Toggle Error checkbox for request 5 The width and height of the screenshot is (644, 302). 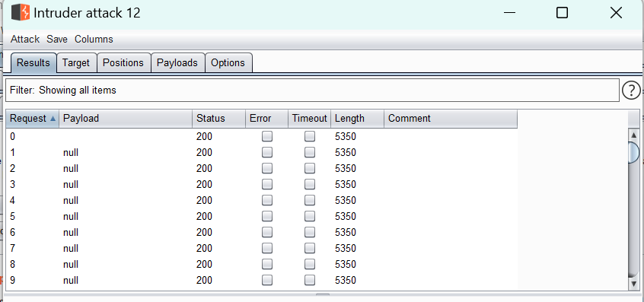pos(267,216)
